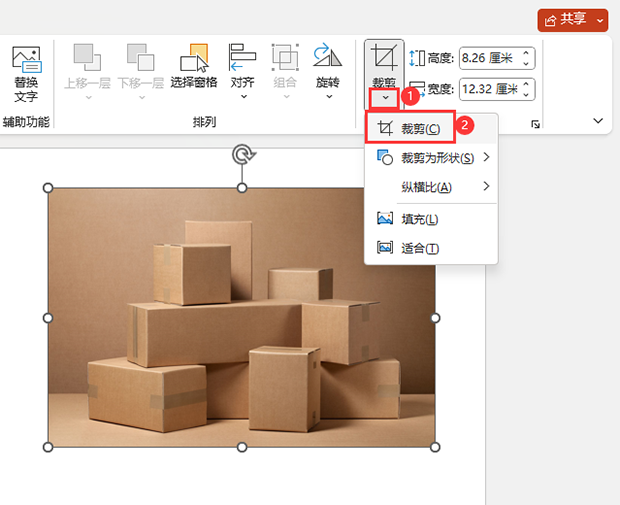
Task: Click the 共享 share button
Action: (x=565, y=20)
